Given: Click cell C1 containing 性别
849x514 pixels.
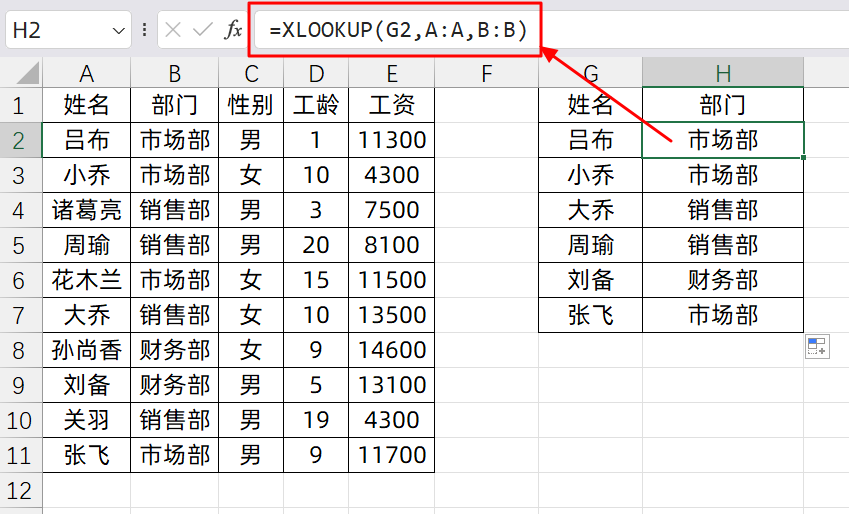Looking at the screenshot, I should 251,105.
